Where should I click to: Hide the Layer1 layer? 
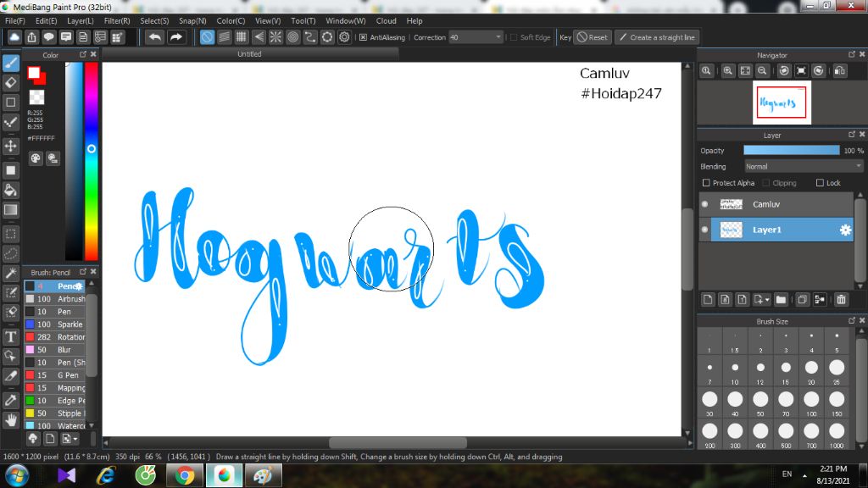704,230
